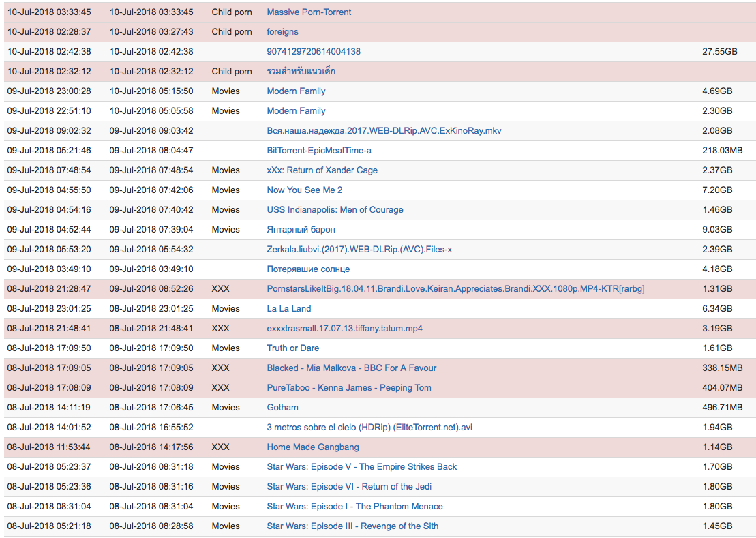Select the date 10-Jul-2018 05:05:58
This screenshot has width=756, height=538.
[151, 111]
